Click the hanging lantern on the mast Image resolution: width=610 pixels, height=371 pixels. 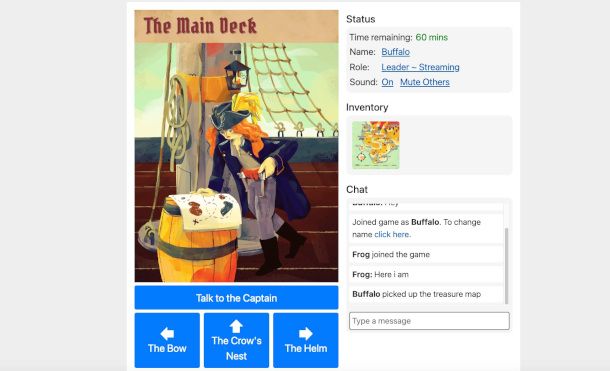236,73
